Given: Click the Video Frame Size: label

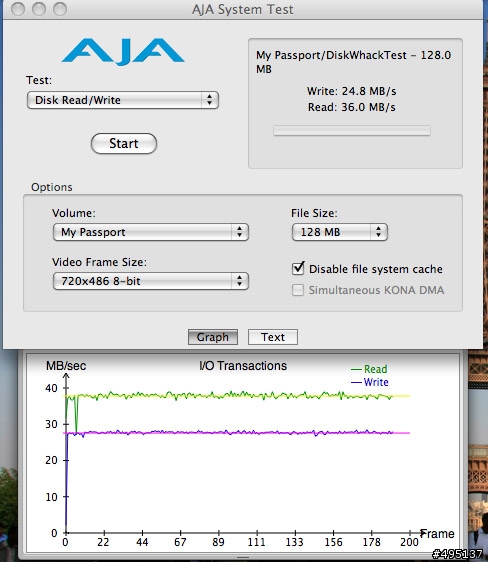Looking at the screenshot, I should pos(99,262).
